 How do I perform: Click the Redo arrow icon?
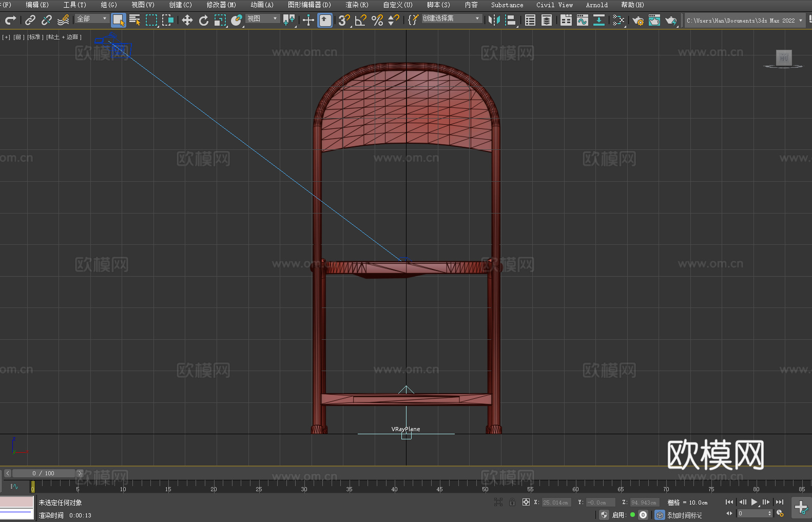pos(10,20)
